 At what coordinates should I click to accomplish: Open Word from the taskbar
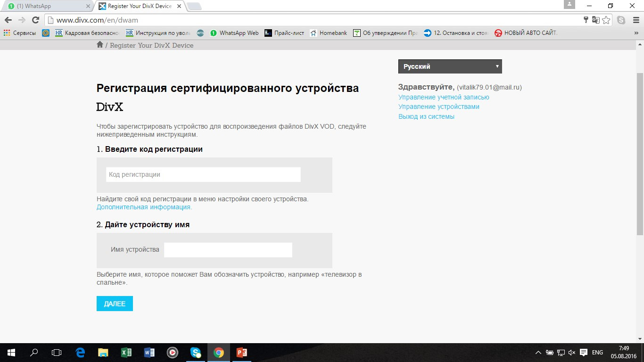coord(149,352)
